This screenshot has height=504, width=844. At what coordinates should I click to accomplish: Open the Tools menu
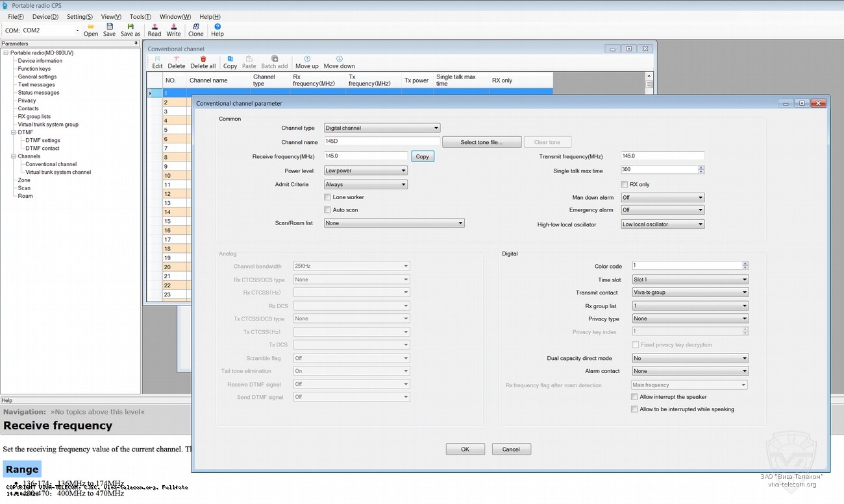click(x=140, y=17)
